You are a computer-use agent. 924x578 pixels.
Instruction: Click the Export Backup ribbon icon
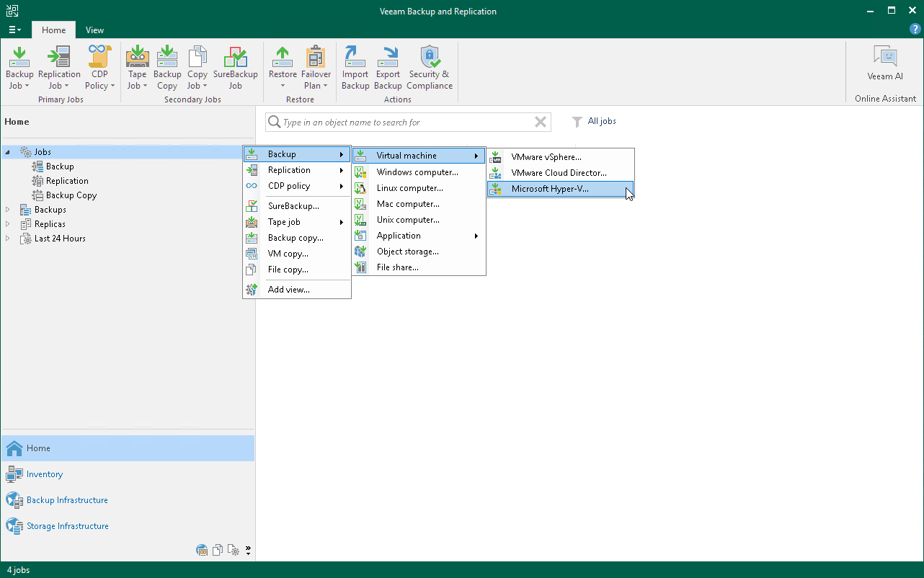point(388,68)
